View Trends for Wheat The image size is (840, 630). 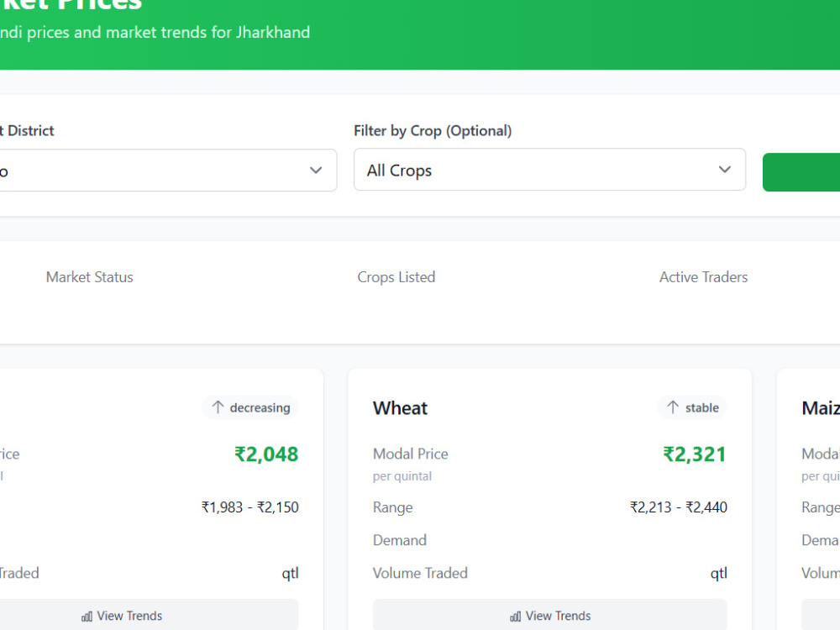click(549, 615)
